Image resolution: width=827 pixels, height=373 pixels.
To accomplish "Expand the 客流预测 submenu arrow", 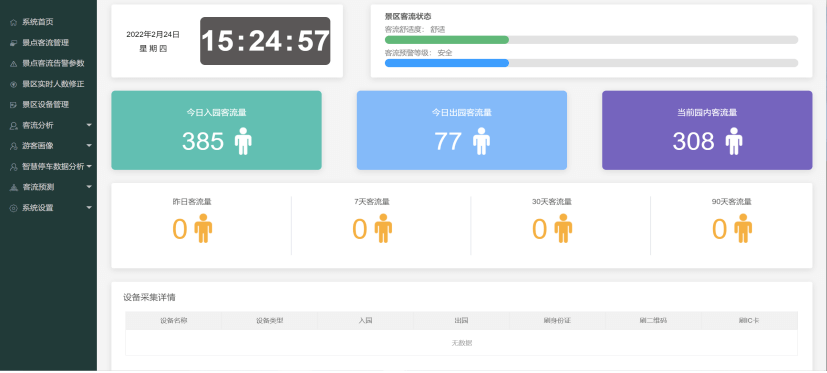I will point(89,187).
